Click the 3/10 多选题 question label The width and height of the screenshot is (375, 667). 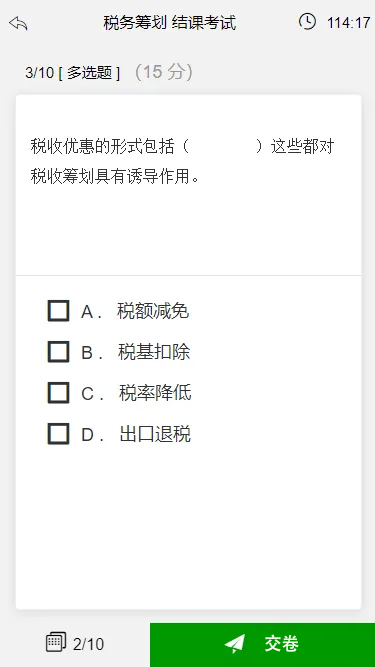73,73
